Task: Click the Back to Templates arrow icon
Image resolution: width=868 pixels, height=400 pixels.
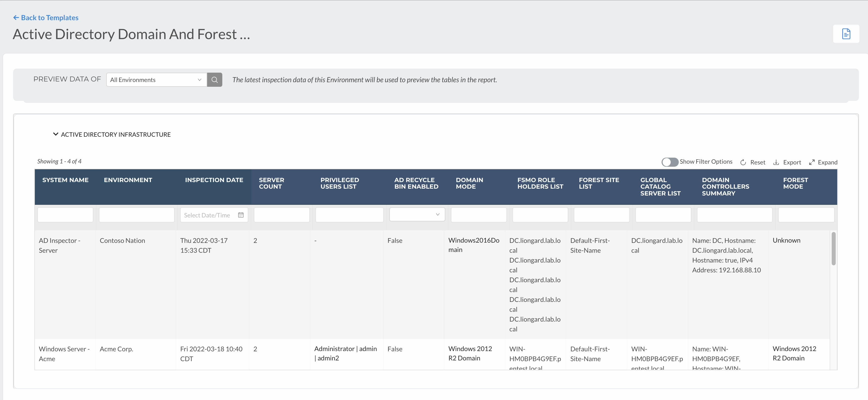Action: click(16, 17)
